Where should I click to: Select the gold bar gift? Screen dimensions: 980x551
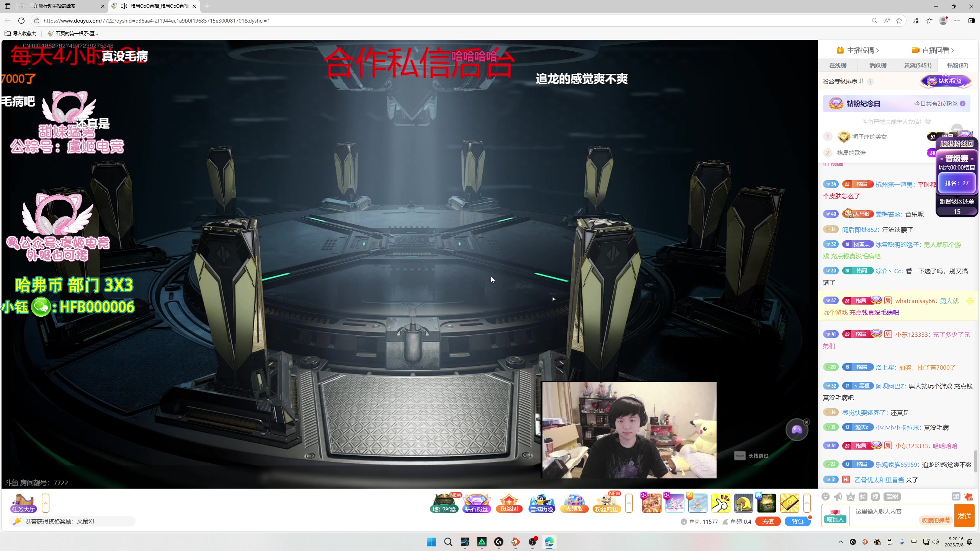coord(789,503)
